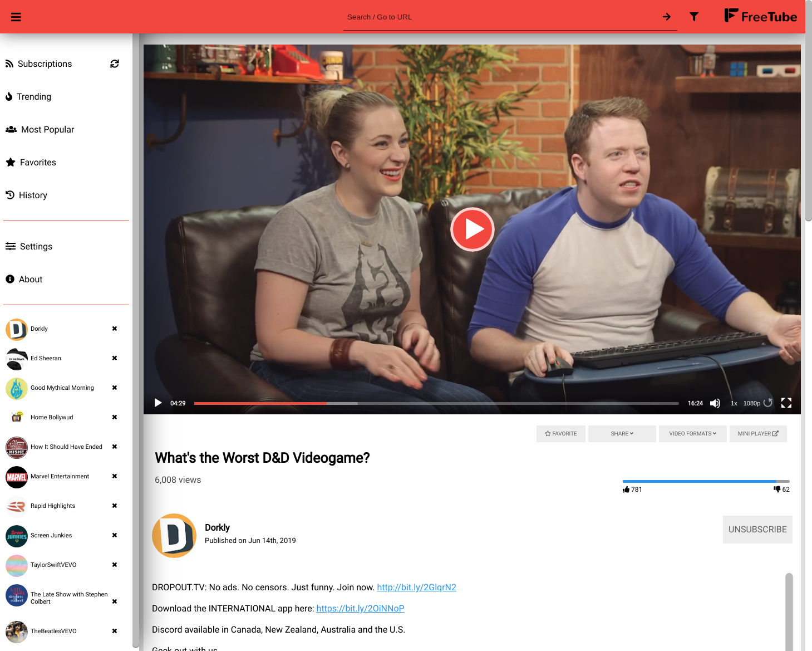Open search filters funnel icon

[x=694, y=17]
